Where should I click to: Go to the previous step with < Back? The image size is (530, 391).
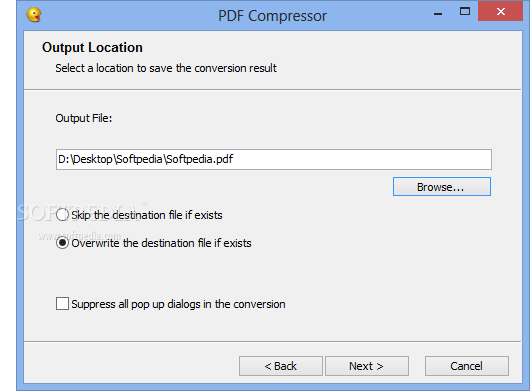point(281,366)
